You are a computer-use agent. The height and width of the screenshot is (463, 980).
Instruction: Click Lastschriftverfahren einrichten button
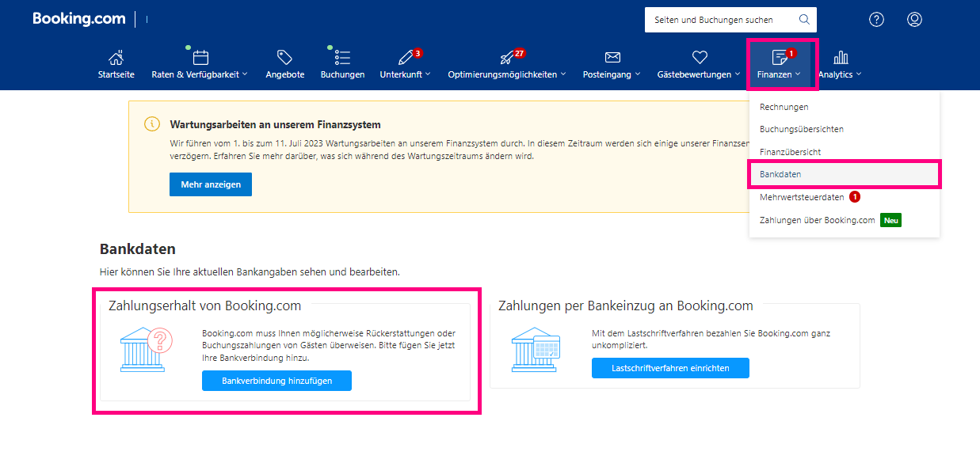point(670,368)
